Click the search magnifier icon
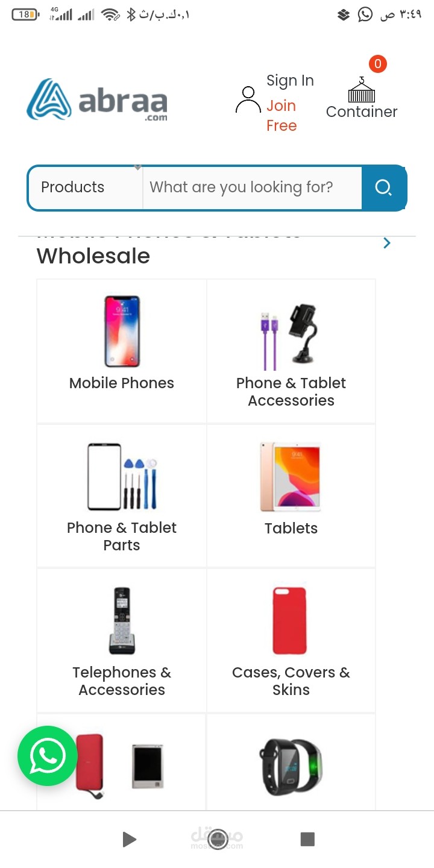 (x=384, y=187)
